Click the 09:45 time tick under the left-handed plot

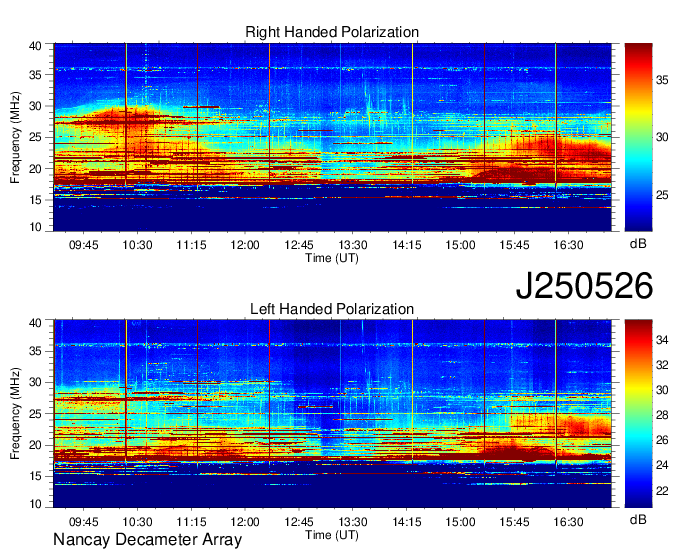(x=84, y=521)
